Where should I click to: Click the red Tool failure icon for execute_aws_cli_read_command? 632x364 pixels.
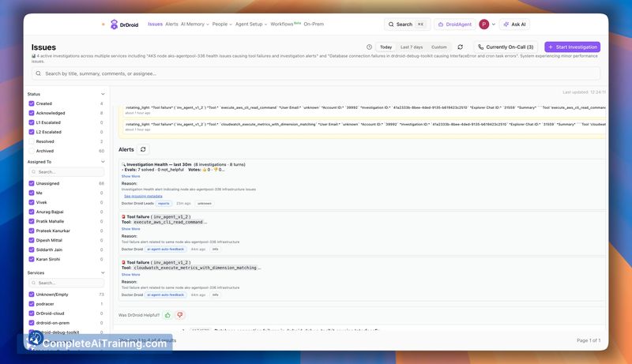click(123, 216)
